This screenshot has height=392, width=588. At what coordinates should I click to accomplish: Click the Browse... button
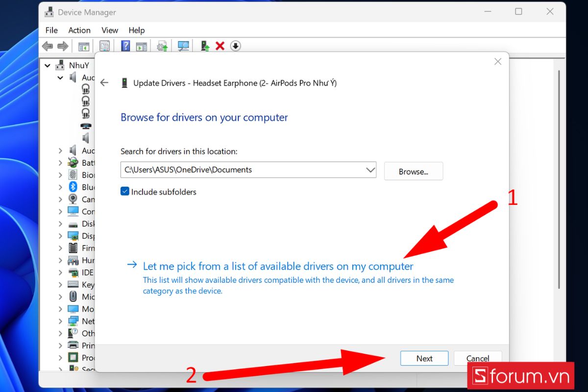point(414,171)
